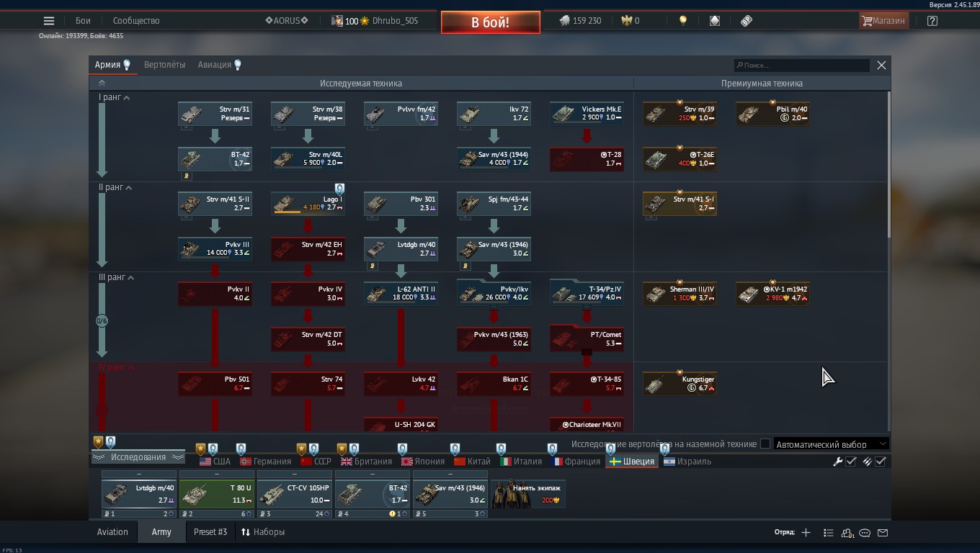Viewport: 980px width, 553px height.
Task: Select the Германия nation tab
Action: (265, 462)
